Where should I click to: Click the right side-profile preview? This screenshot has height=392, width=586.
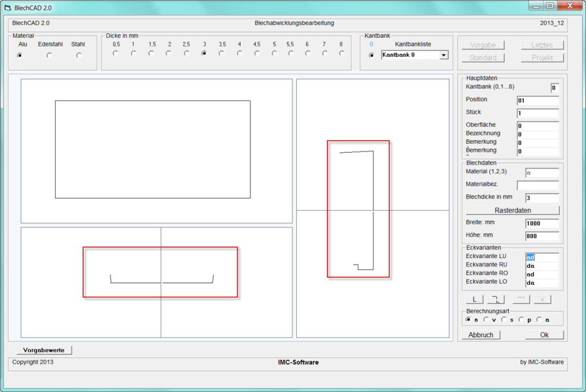[x=373, y=208]
